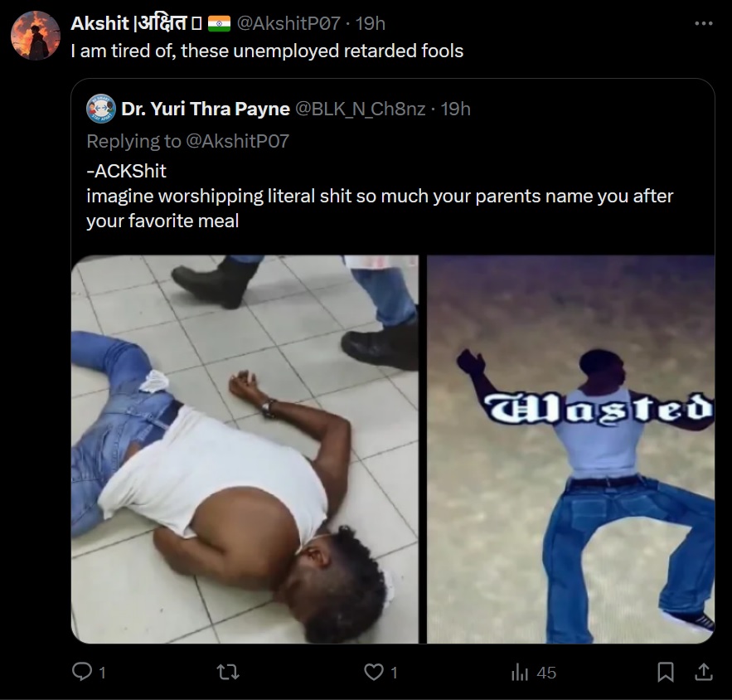
Task: Bookmark this post
Action: 665,672
